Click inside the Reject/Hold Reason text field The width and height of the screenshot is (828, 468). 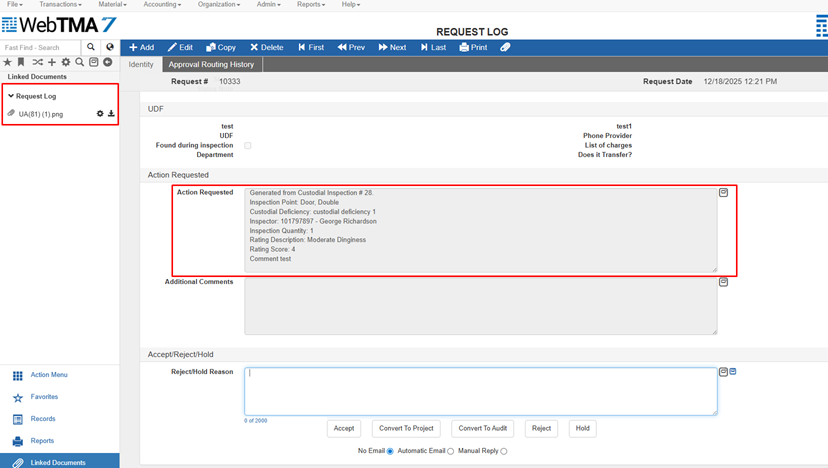480,390
